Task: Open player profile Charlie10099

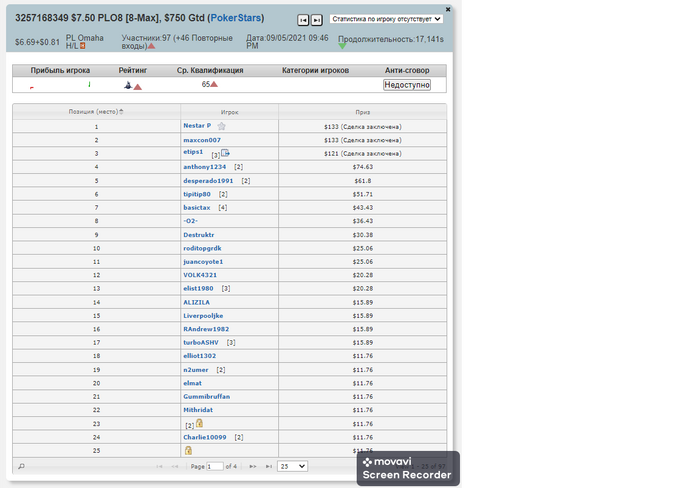Action: 204,437
